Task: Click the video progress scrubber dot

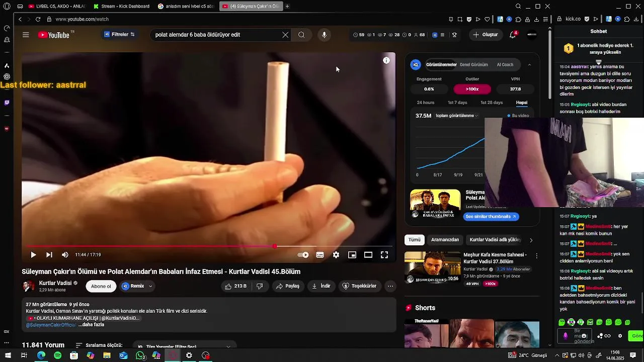Action: click(275, 246)
